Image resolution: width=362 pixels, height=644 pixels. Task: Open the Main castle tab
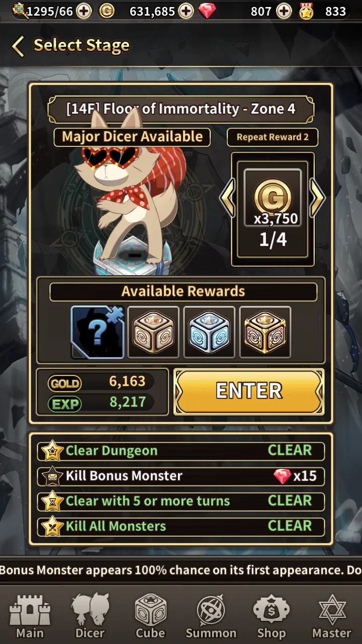pyautogui.click(x=30, y=616)
